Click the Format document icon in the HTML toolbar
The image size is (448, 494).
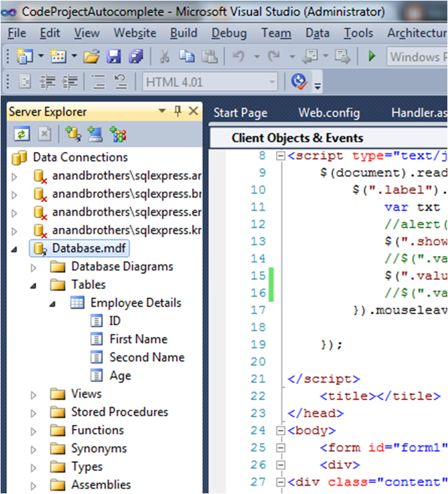point(25,82)
